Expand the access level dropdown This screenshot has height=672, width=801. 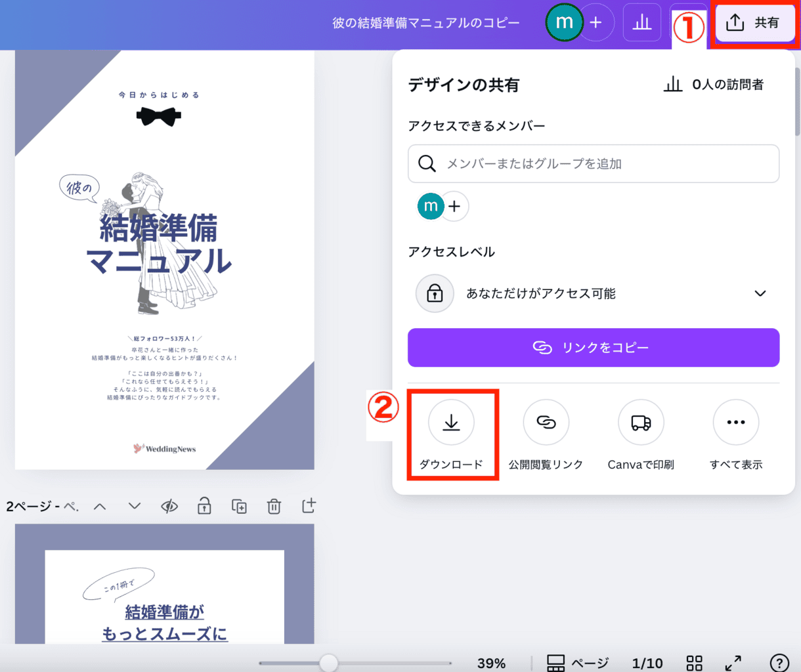(x=760, y=293)
